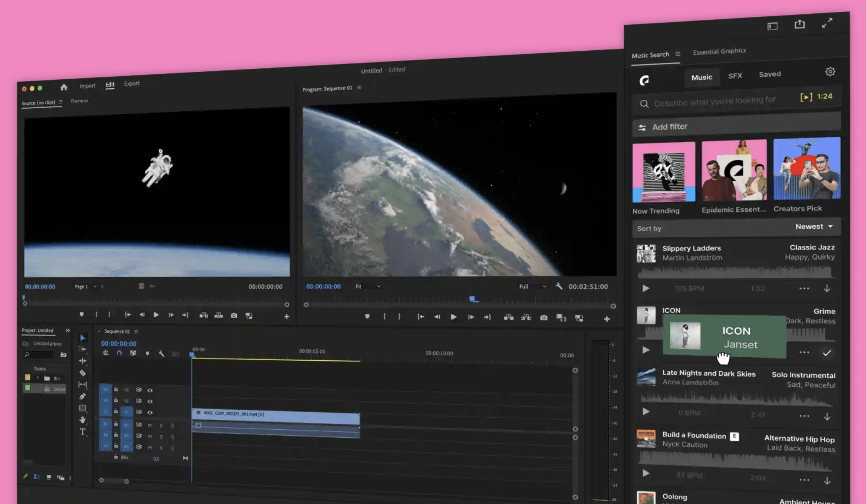Download the Slippery Ladders track
The image size is (866, 504).
[x=827, y=288]
